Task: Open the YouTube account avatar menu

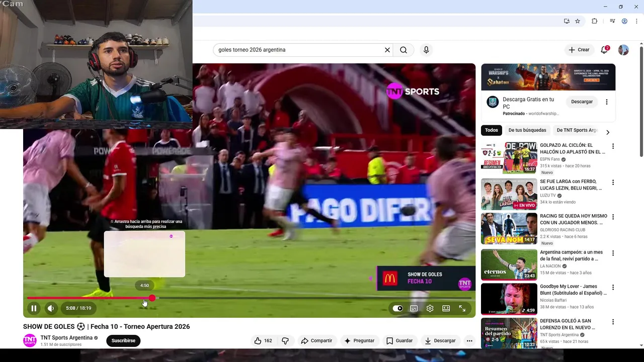Action: (x=623, y=50)
